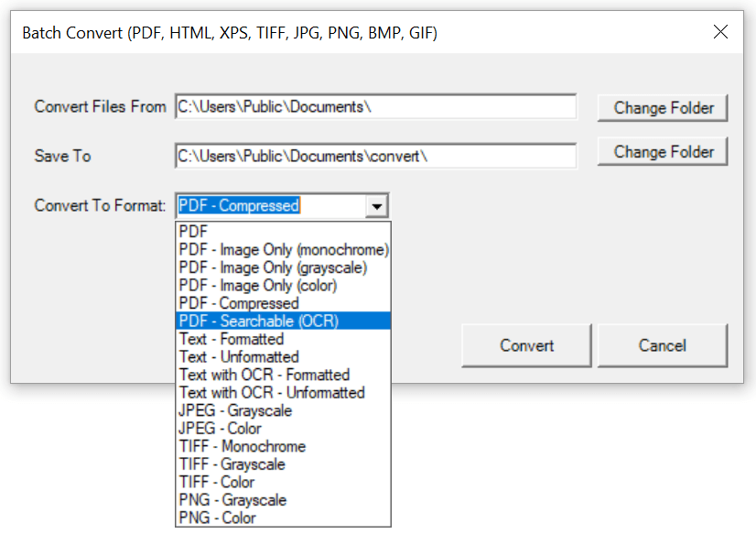Select plain PDF output format

tap(193, 232)
